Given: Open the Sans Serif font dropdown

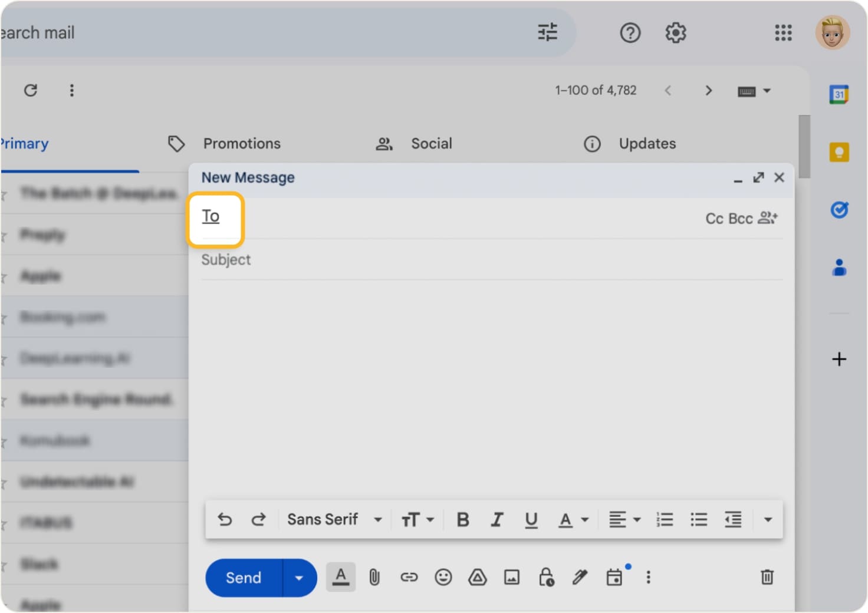Looking at the screenshot, I should point(333,519).
